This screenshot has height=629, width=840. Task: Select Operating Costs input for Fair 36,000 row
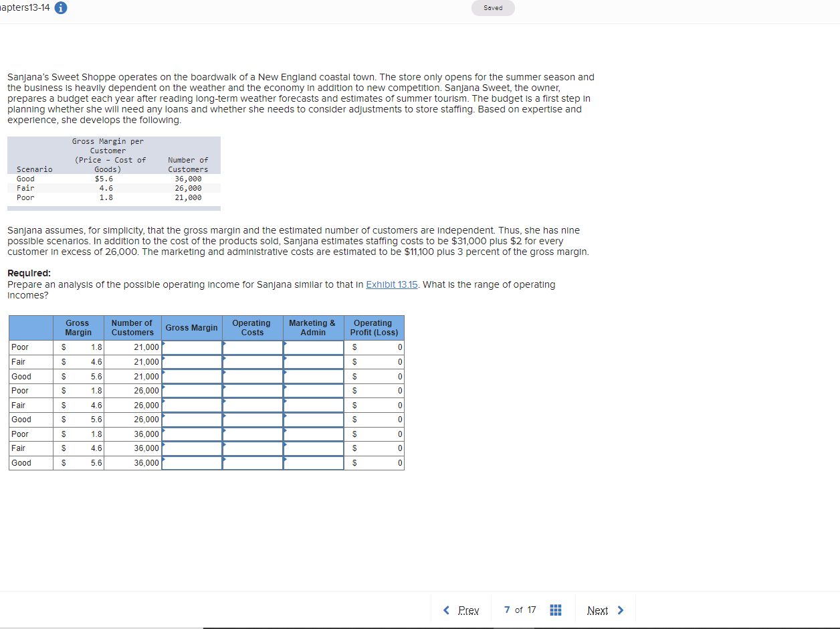click(252, 448)
